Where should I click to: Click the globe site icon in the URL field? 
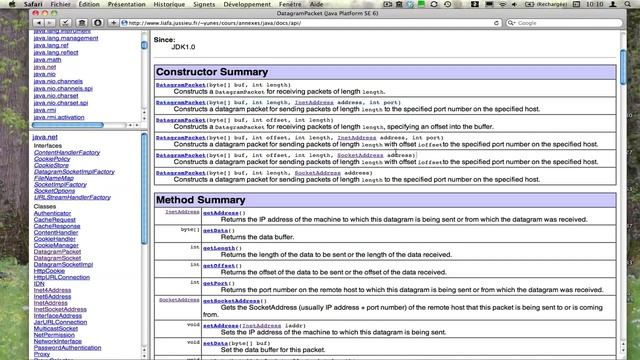coord(124,23)
